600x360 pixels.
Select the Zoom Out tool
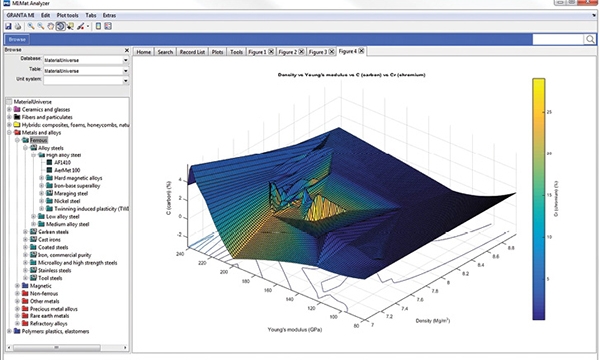point(40,26)
